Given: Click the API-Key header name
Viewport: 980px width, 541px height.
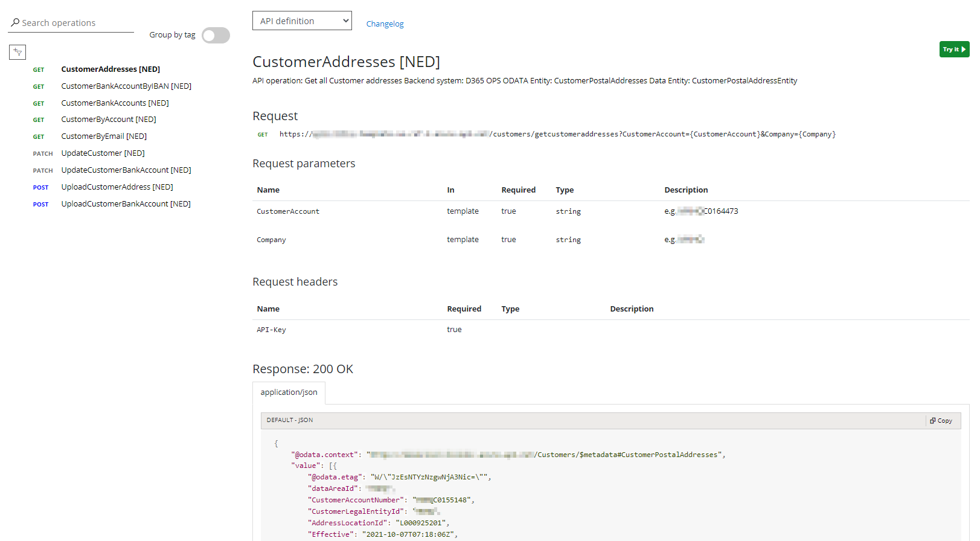Looking at the screenshot, I should pyautogui.click(x=271, y=330).
